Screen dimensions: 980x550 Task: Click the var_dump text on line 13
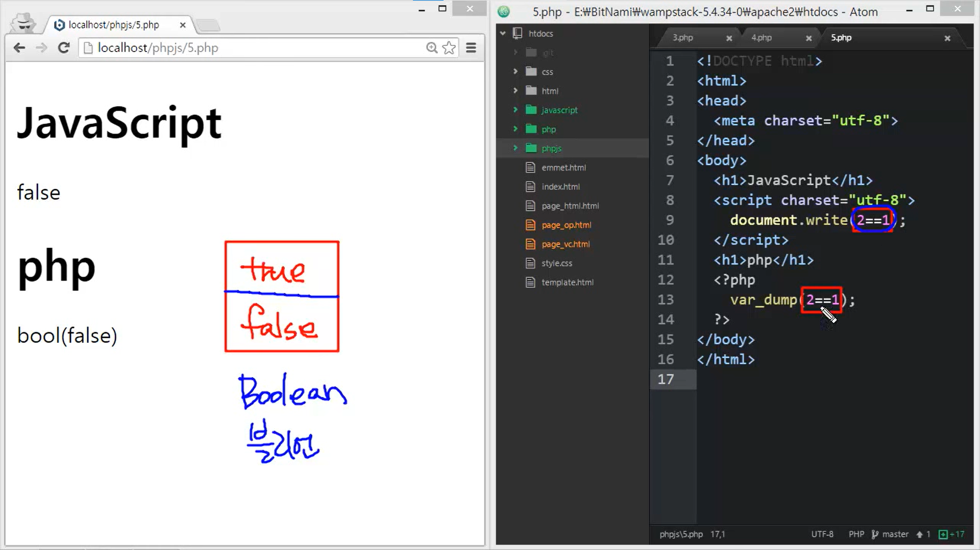point(764,300)
